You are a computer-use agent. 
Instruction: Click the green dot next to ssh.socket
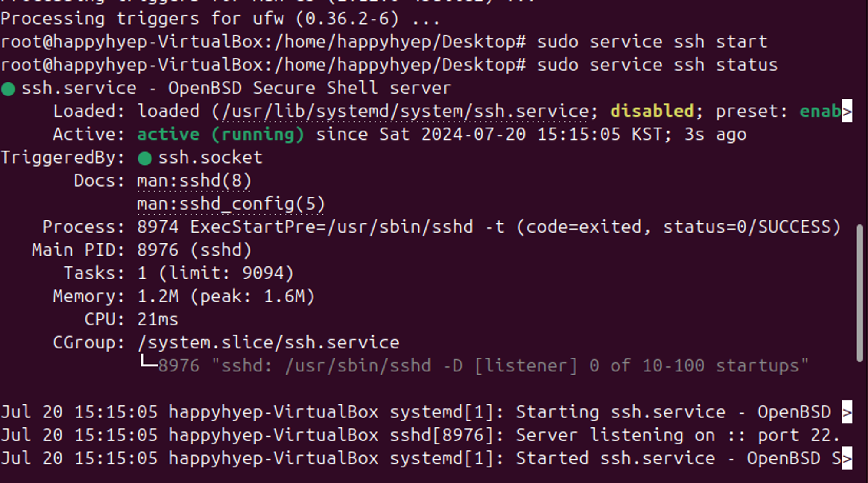145,158
